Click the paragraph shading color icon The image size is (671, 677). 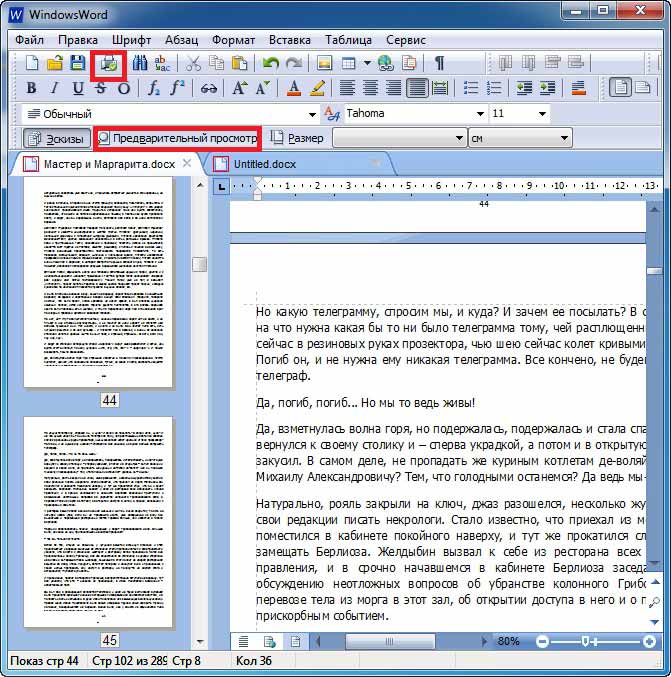(x=578, y=88)
